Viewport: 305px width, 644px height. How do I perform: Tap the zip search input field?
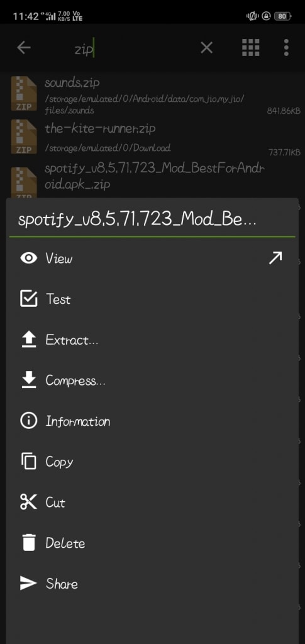133,49
